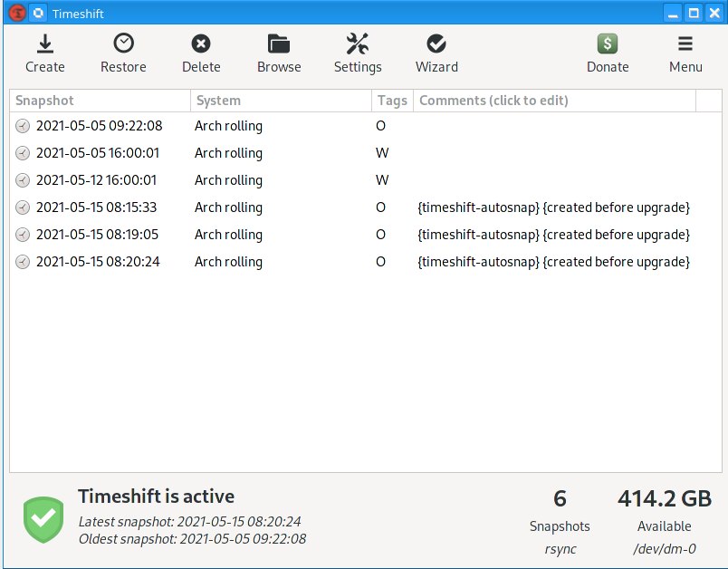Click clock icon of 2021-05-05 16:00:01 snapshot
Image resolution: width=728 pixels, height=569 pixels.
point(23,153)
